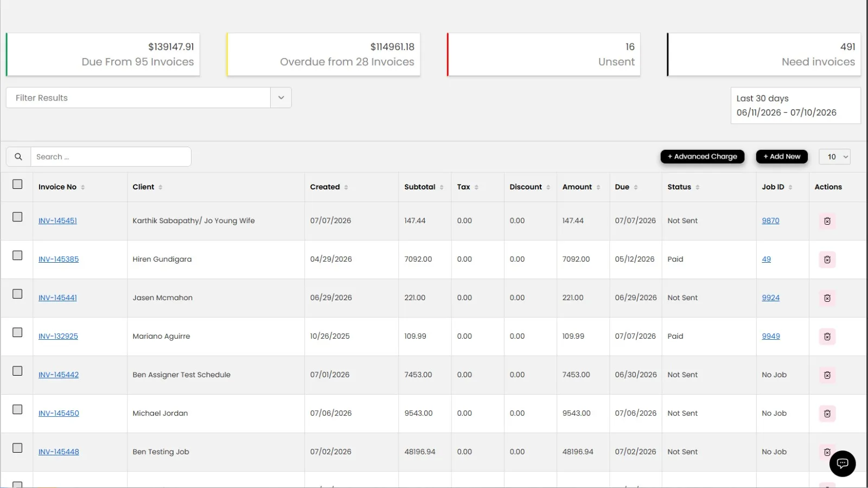Open invoice INV-145385 link
The height and width of the screenshot is (488, 868).
pos(59,259)
